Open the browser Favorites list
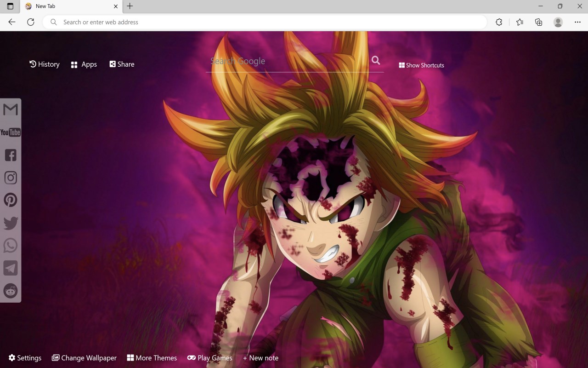The width and height of the screenshot is (588, 368). tap(520, 22)
